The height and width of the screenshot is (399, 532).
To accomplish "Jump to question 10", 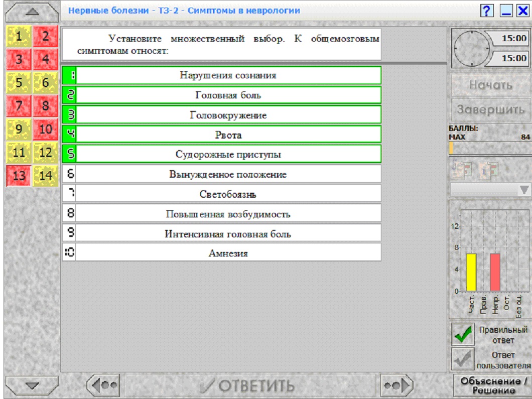I will [46, 129].
